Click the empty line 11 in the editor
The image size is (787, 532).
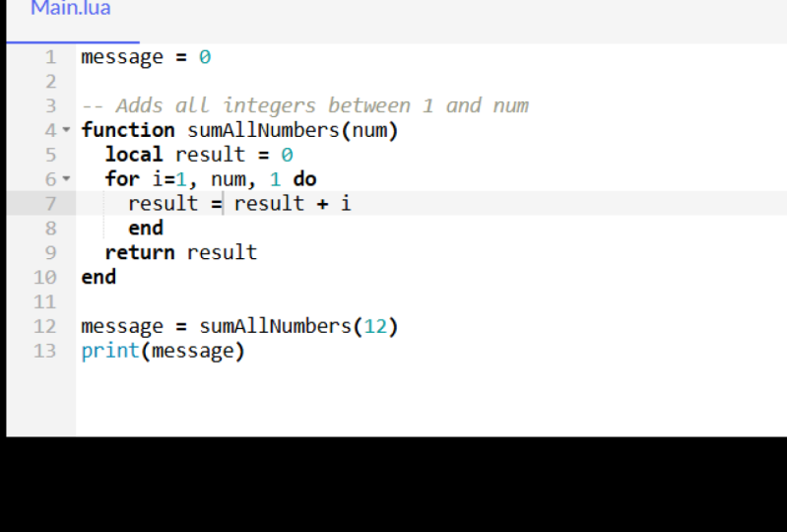(x=295, y=301)
